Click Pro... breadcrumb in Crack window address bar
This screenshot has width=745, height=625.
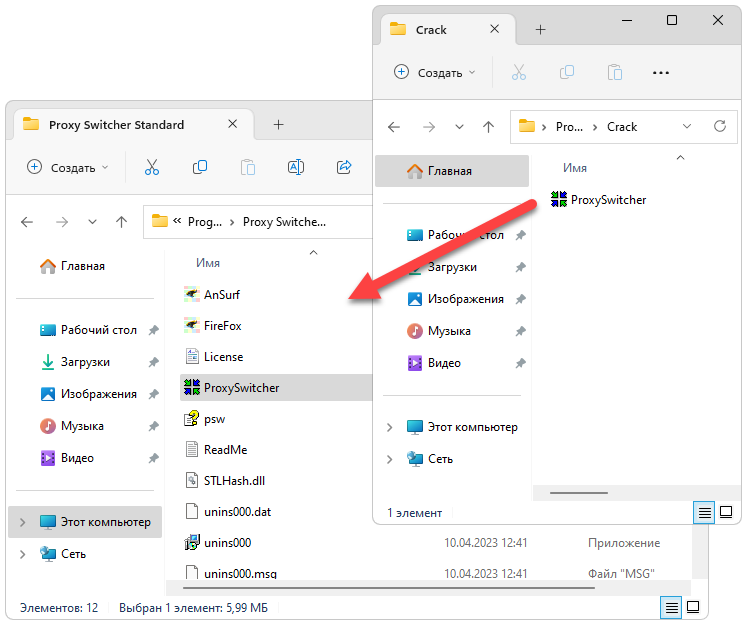point(569,127)
